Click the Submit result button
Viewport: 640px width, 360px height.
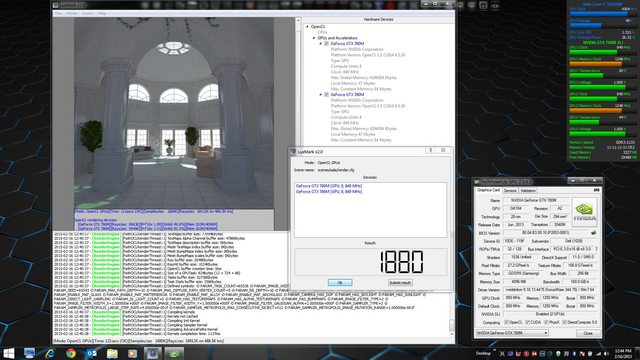point(400,282)
